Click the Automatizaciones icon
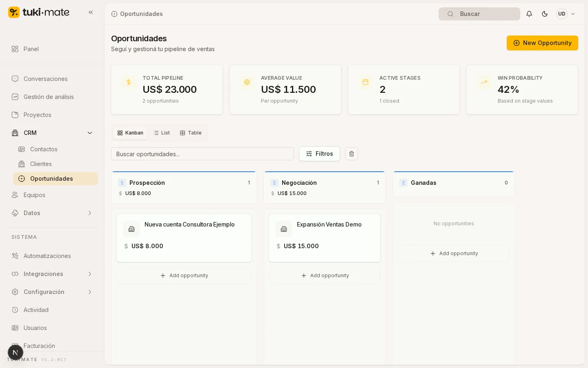Image resolution: width=588 pixels, height=368 pixels. click(15, 256)
